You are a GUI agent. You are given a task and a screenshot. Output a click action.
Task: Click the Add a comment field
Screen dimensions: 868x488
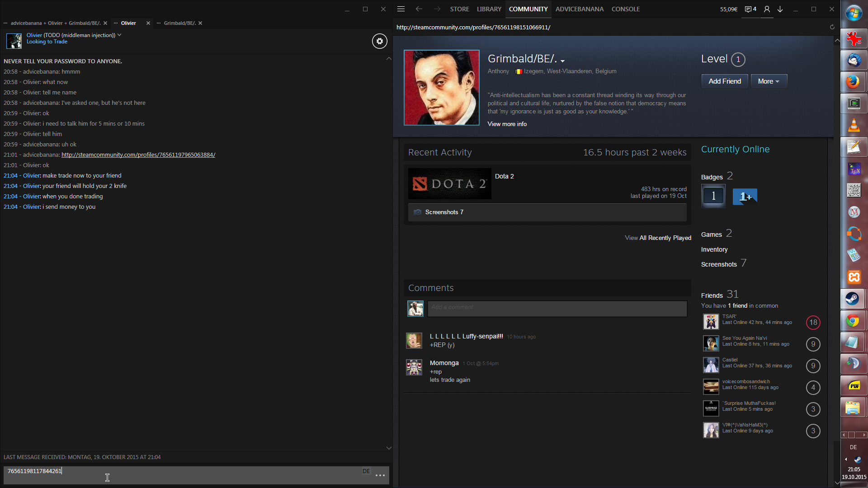(x=557, y=309)
